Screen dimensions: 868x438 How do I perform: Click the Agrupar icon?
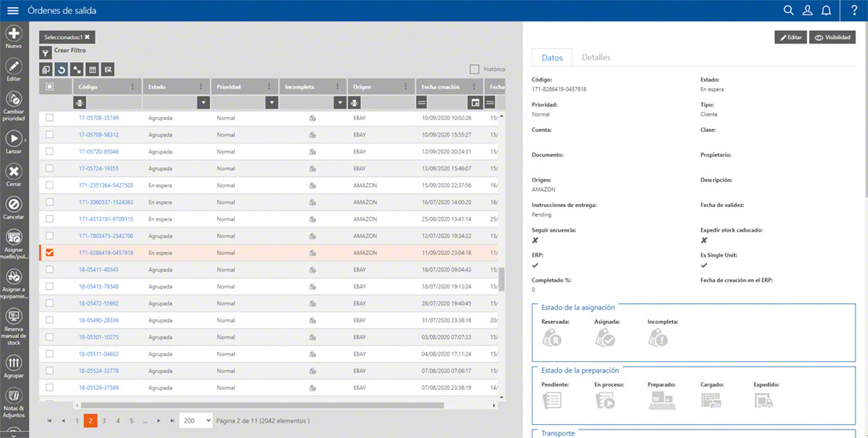point(13,364)
